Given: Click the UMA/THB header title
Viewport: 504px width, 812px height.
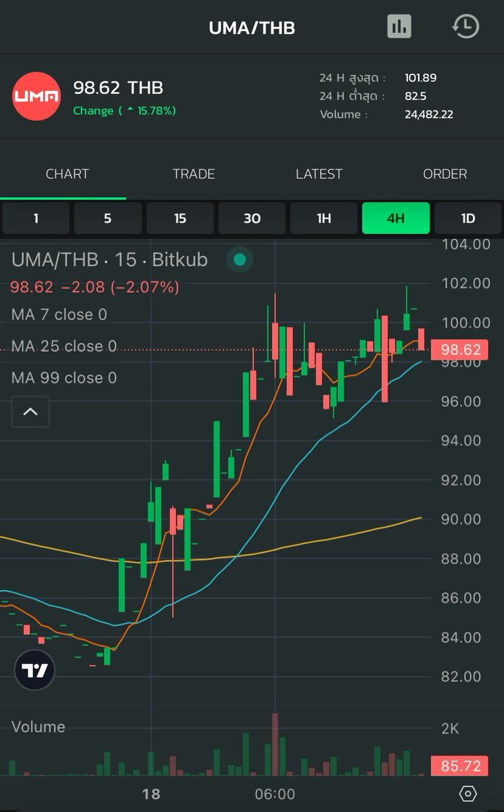Looking at the screenshot, I should point(252,28).
